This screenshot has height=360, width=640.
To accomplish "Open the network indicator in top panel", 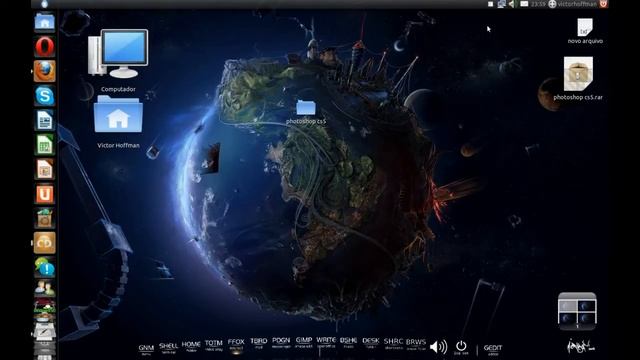I will pyautogui.click(x=501, y=4).
